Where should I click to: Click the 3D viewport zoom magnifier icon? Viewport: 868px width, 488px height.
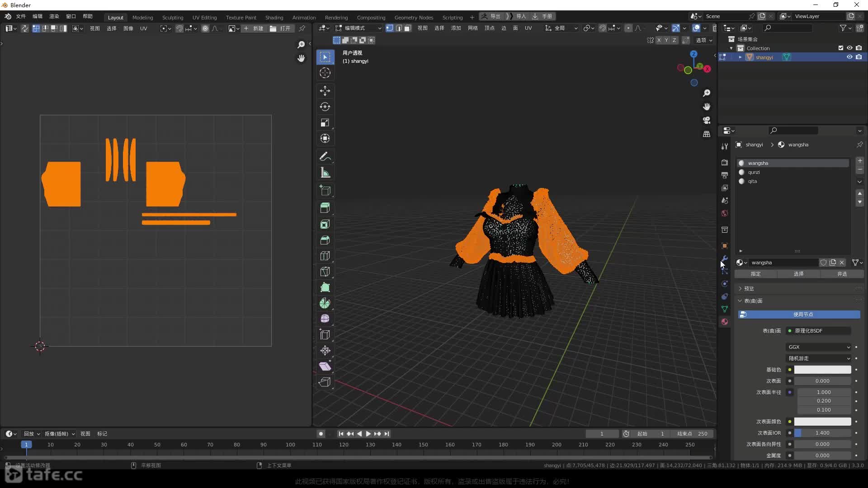pos(707,93)
